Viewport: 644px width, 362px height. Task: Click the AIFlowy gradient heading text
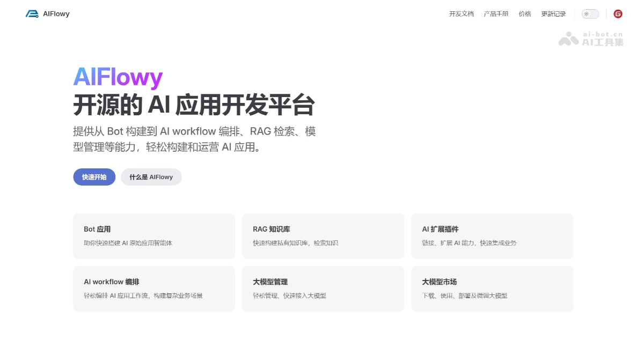(118, 78)
